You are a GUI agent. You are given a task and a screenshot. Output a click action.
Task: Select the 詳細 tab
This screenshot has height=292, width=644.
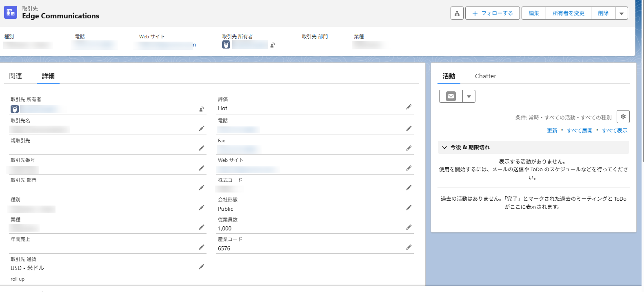coord(48,76)
